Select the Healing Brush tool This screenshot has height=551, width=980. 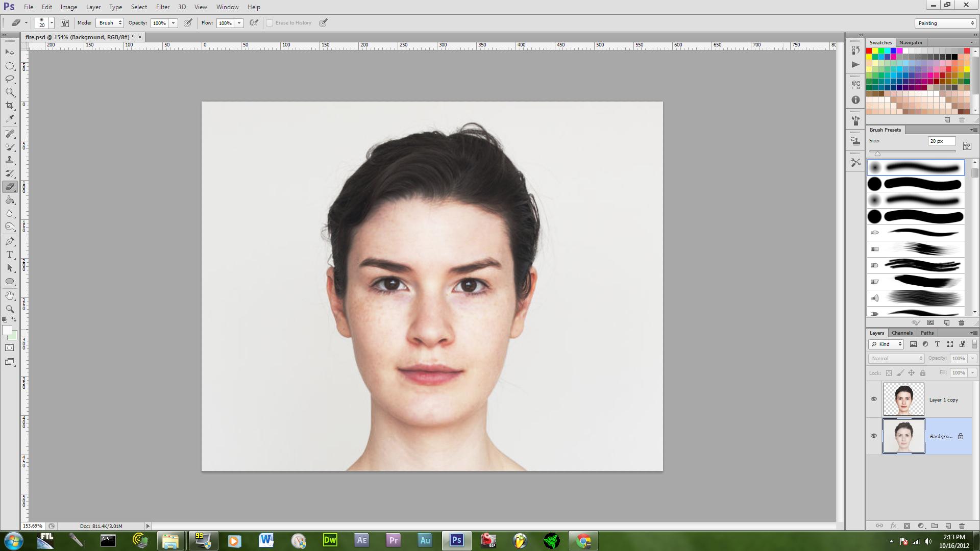10,134
